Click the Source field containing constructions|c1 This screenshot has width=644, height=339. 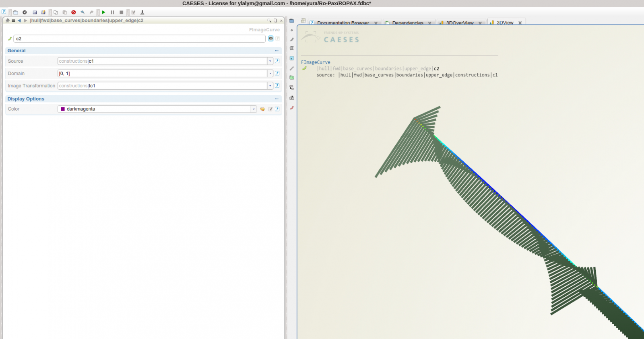(163, 61)
